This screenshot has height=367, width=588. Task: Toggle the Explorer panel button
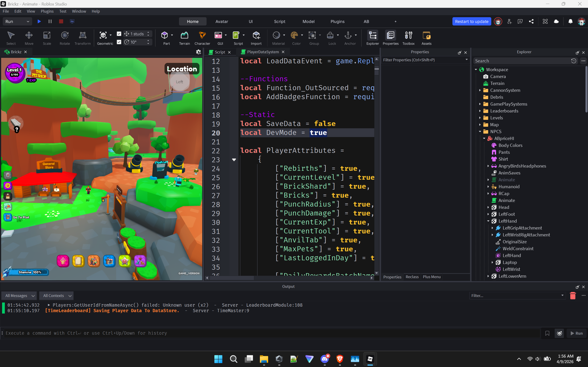(x=372, y=38)
